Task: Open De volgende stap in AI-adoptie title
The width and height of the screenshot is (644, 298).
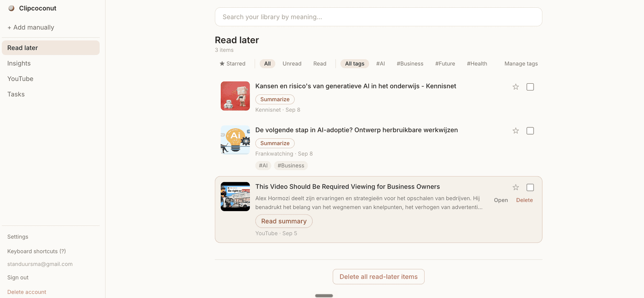Action: click(356, 130)
